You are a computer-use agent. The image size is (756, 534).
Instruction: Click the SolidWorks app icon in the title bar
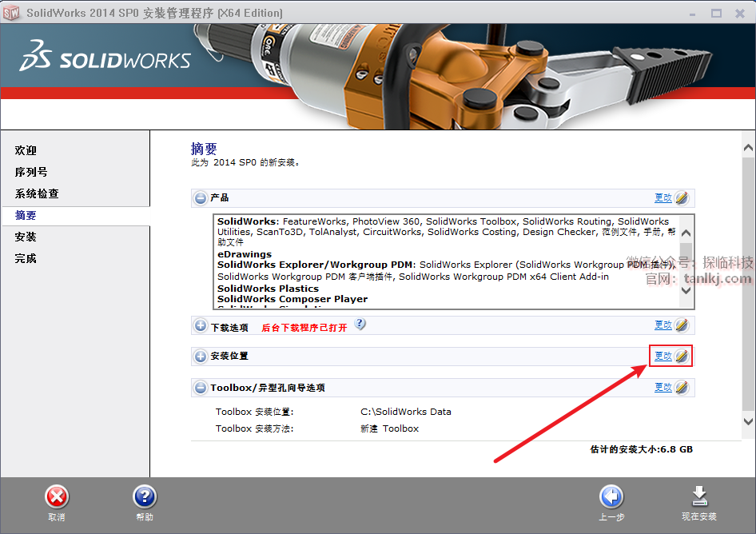point(11,13)
